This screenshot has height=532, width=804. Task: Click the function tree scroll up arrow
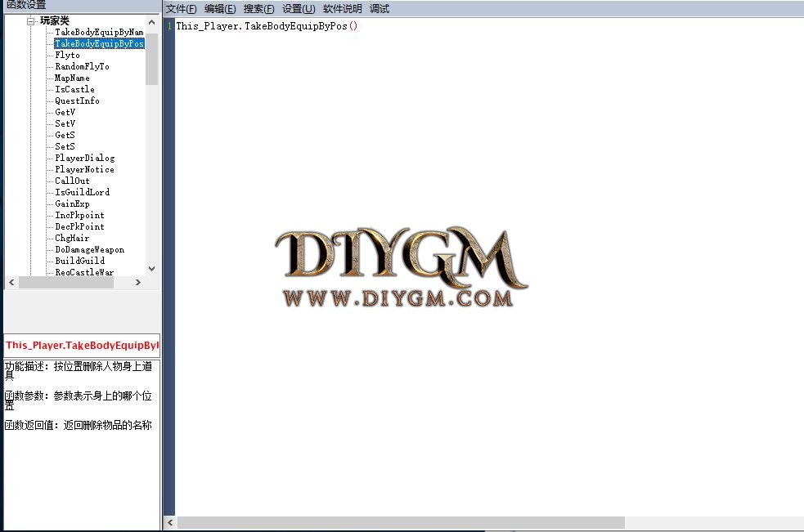coord(151,22)
